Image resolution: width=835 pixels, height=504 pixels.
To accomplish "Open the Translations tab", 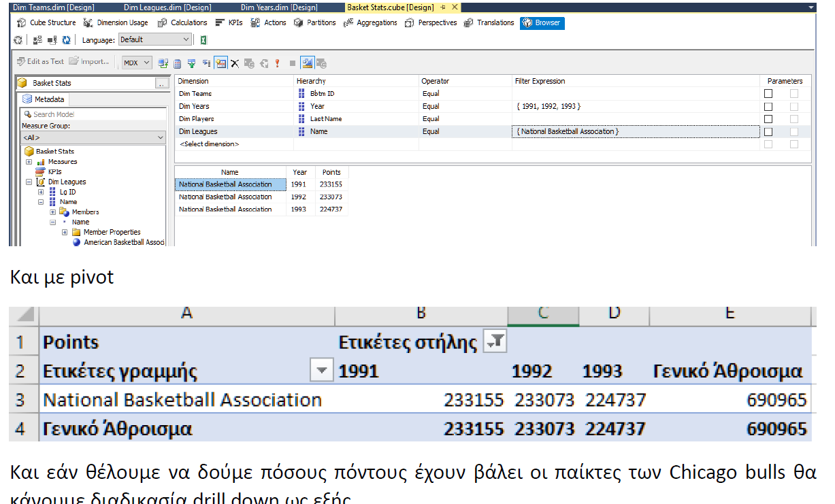I will (x=489, y=22).
